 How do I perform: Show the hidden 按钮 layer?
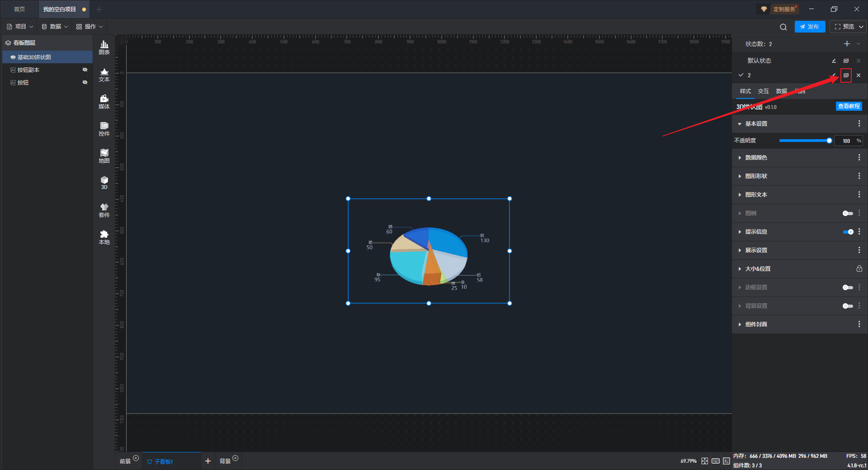85,82
